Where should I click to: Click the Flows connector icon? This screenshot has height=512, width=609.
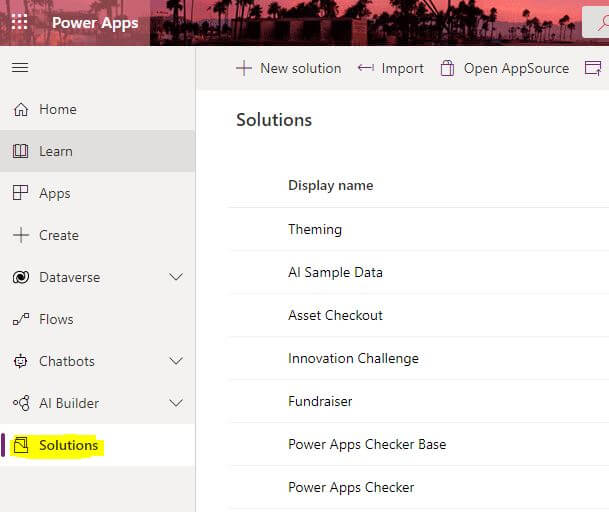[x=21, y=319]
